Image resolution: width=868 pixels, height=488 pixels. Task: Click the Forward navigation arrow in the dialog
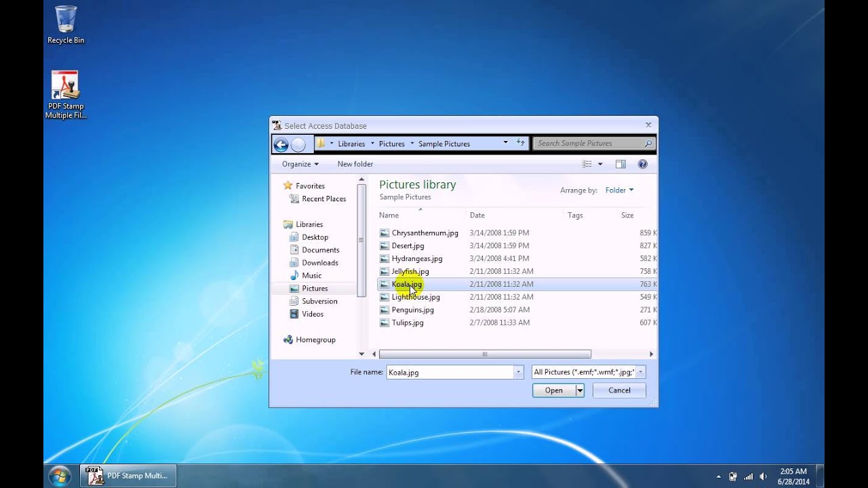[298, 144]
